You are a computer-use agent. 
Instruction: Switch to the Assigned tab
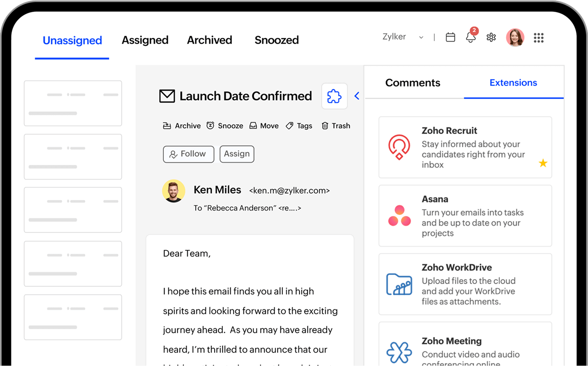click(145, 40)
